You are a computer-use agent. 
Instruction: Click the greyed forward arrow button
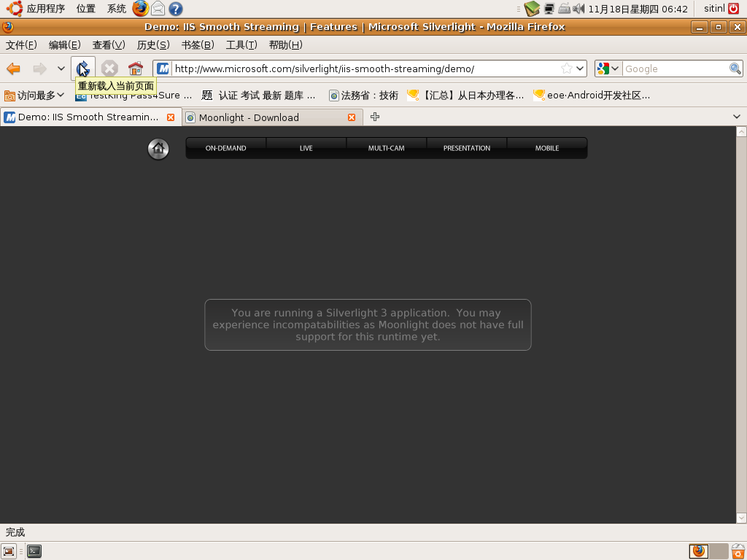point(39,69)
